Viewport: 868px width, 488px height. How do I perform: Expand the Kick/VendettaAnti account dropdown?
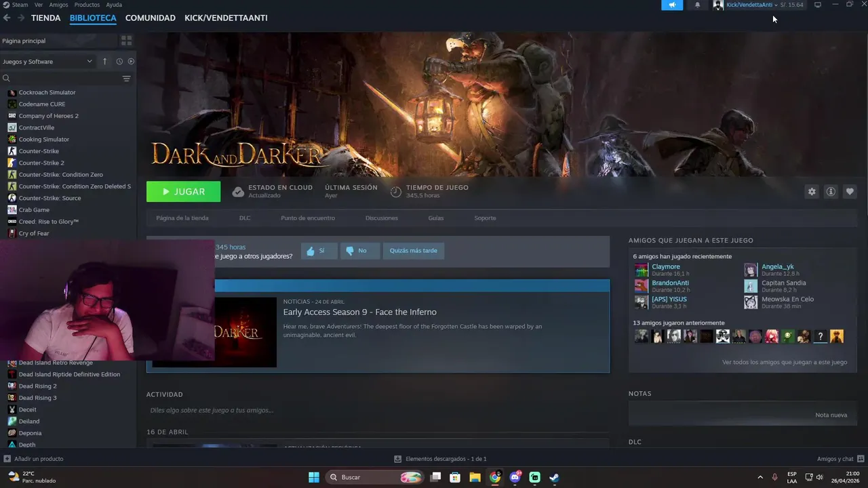tap(751, 5)
